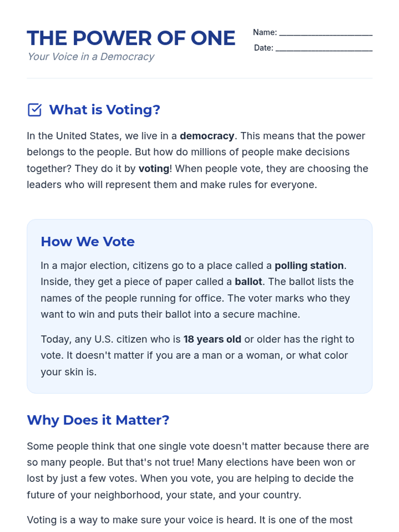
Task: Click the bold word voting
Action: [154, 169]
